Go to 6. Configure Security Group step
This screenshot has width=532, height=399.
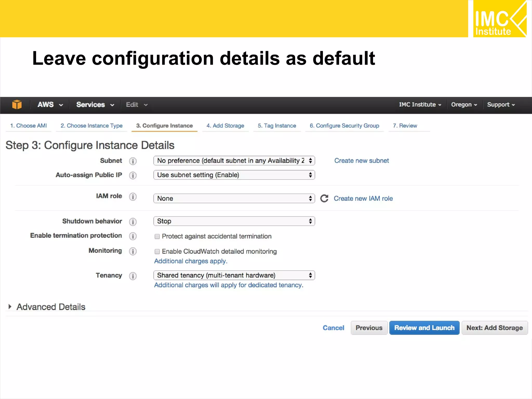coord(344,126)
